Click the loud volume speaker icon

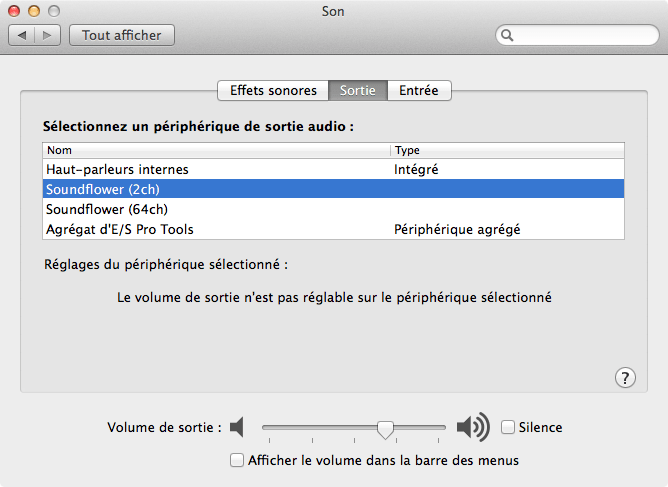click(x=472, y=428)
